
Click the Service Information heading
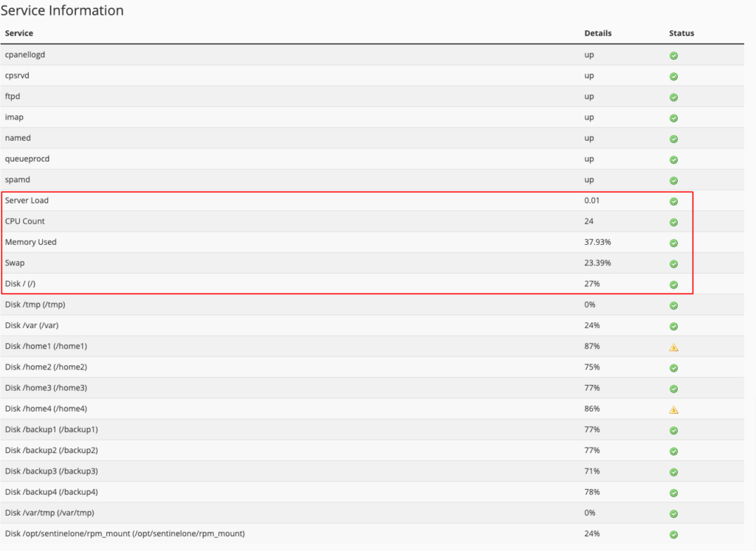click(62, 10)
